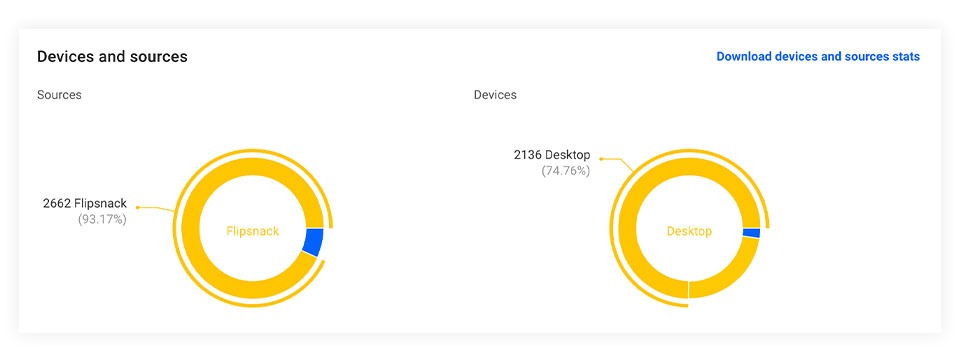The height and width of the screenshot is (362, 960).
Task: Click the Flipsnack label inside the Sources donut
Action: point(253,232)
